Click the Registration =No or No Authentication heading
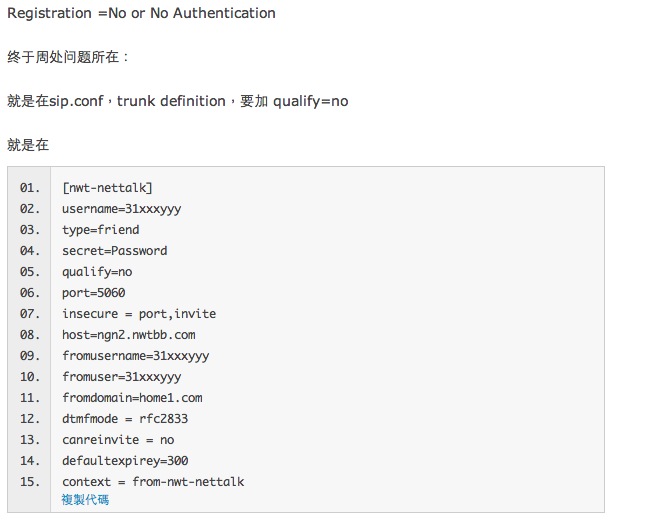The image size is (646, 527). 141,14
